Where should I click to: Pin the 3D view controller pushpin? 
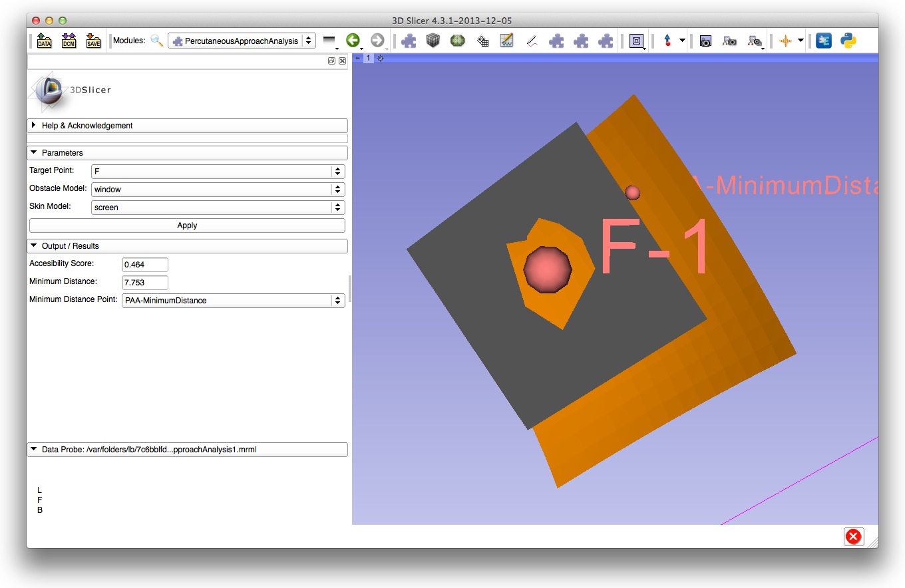click(358, 59)
